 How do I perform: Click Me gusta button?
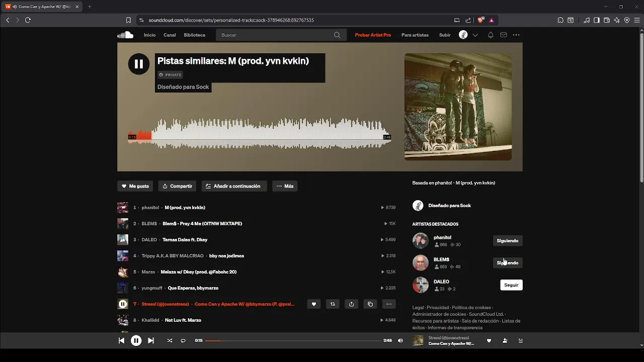(135, 186)
